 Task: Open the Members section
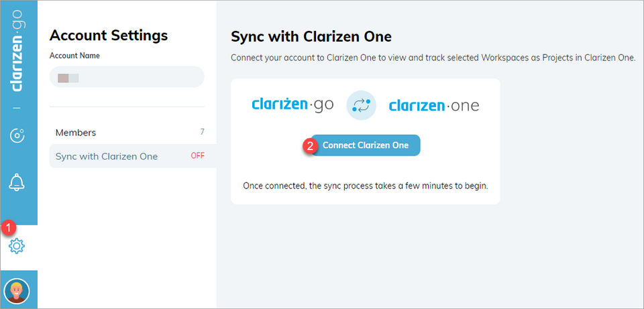[76, 133]
